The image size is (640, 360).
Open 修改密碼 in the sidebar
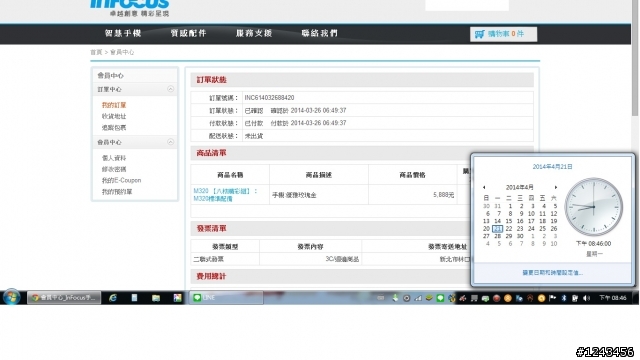114,169
